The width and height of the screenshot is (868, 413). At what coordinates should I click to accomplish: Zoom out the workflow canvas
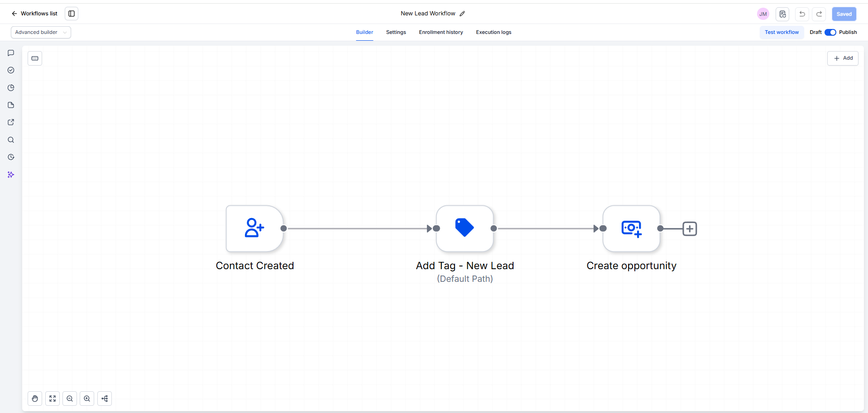pos(70,399)
